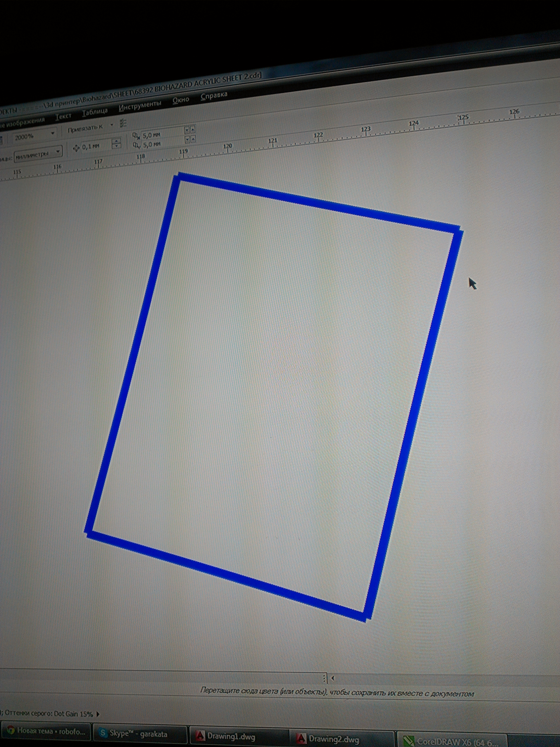Open the Справка help menu

click(214, 96)
